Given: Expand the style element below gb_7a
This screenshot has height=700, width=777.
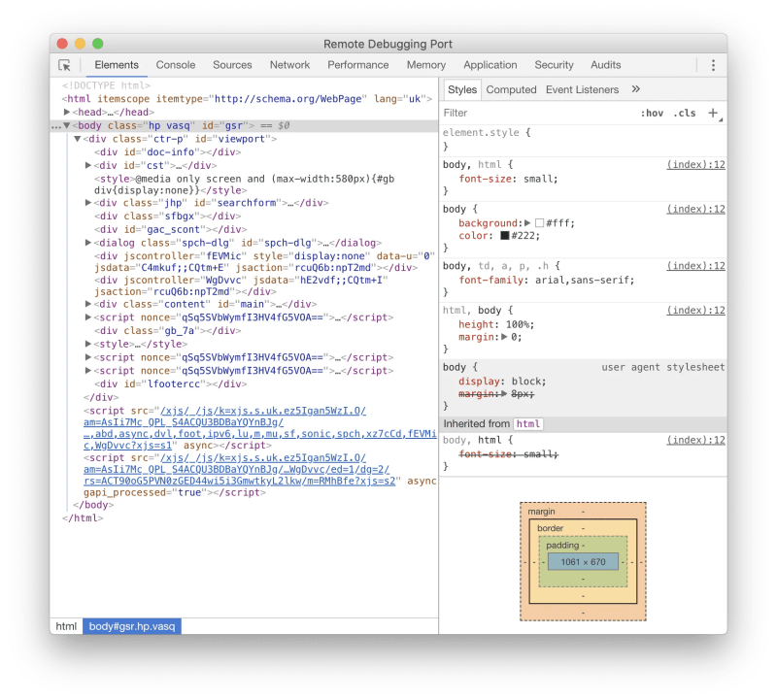Looking at the screenshot, I should point(88,344).
